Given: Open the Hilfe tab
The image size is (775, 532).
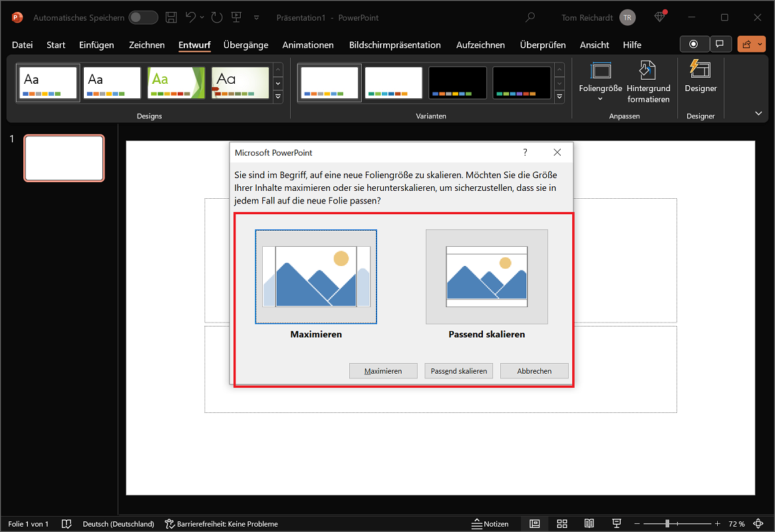Looking at the screenshot, I should point(632,45).
